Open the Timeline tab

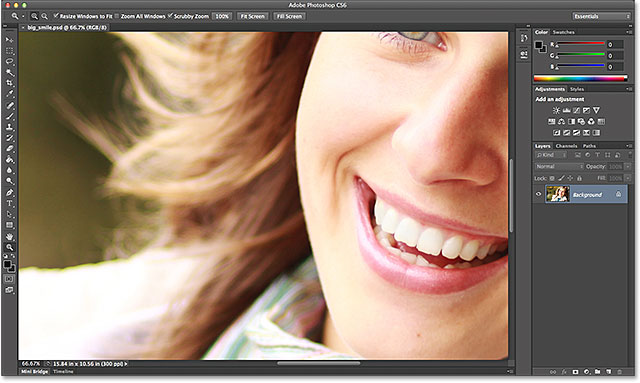coord(63,372)
